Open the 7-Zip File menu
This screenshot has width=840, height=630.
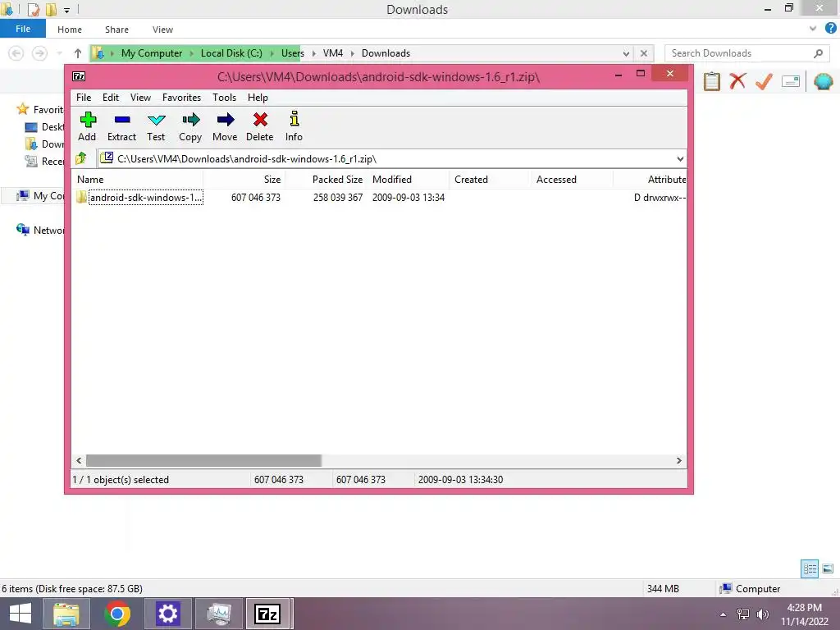[84, 98]
